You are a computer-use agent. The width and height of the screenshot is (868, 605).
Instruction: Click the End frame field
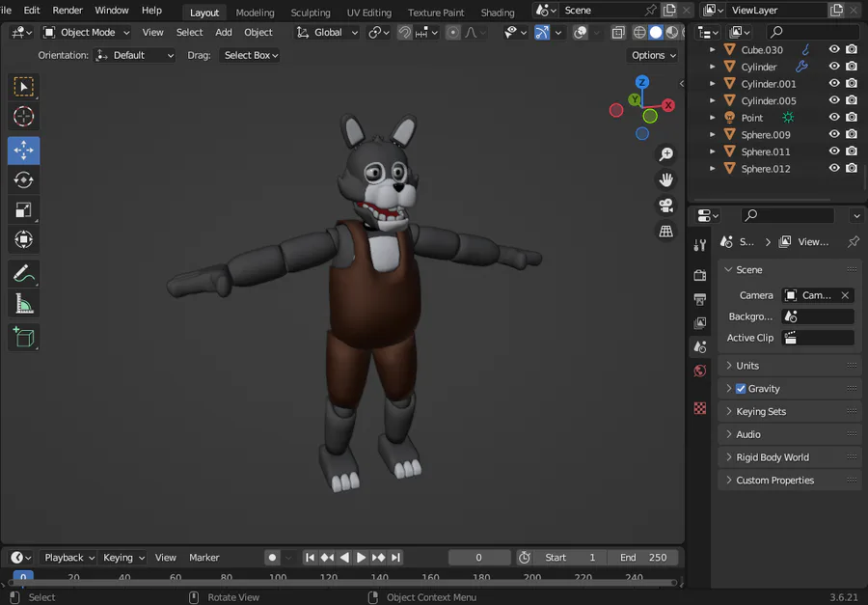[642, 558]
